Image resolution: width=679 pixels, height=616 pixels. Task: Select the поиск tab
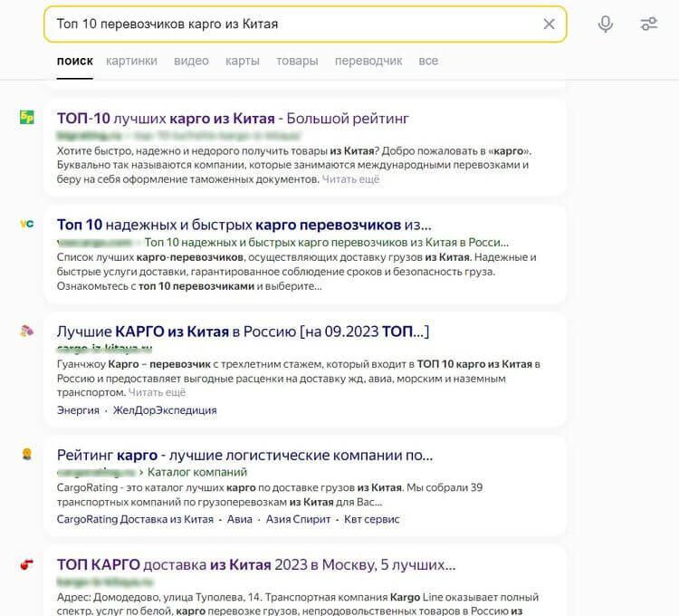click(75, 61)
